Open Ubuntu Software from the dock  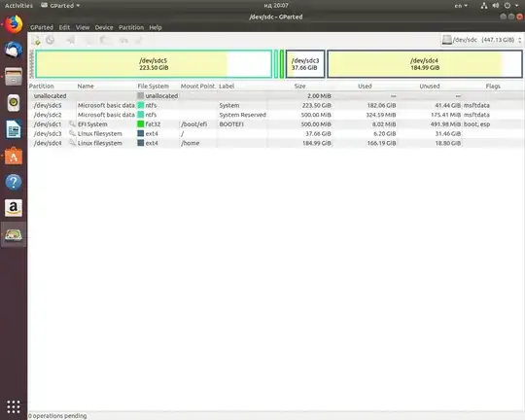(14, 156)
